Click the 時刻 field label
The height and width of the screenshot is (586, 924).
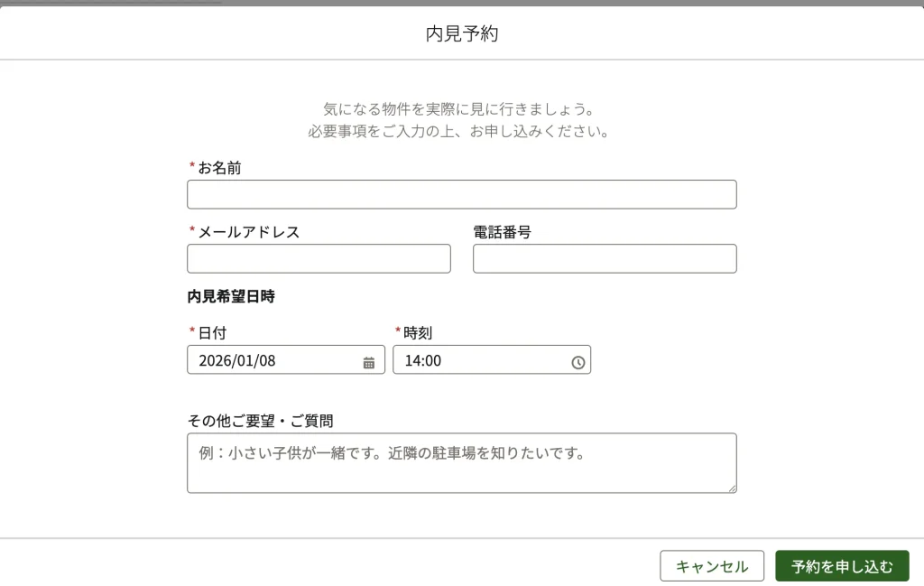tap(418, 333)
